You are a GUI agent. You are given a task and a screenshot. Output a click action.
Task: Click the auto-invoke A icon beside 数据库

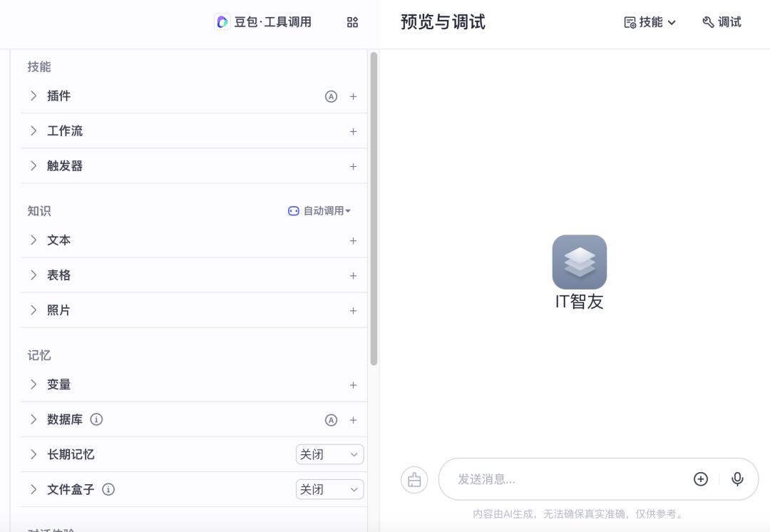point(330,419)
